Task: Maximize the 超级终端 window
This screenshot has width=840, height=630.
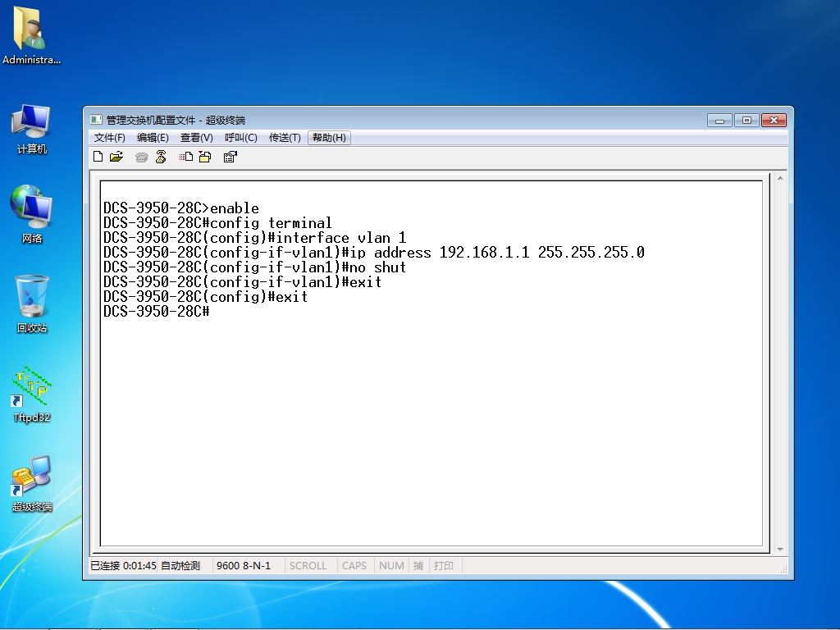Action: (x=746, y=121)
